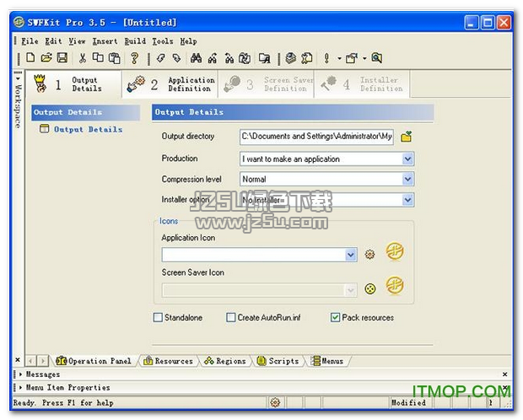Switch to Resources bottom tab
Screen dimensions: 523x420
coord(169,361)
